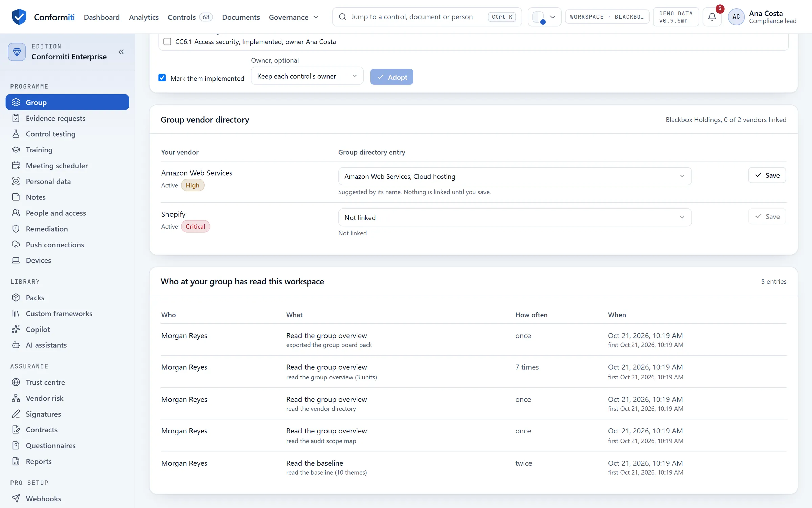The image size is (812, 508).
Task: Tick the CC6.1 Access security checkbox
Action: (167, 42)
